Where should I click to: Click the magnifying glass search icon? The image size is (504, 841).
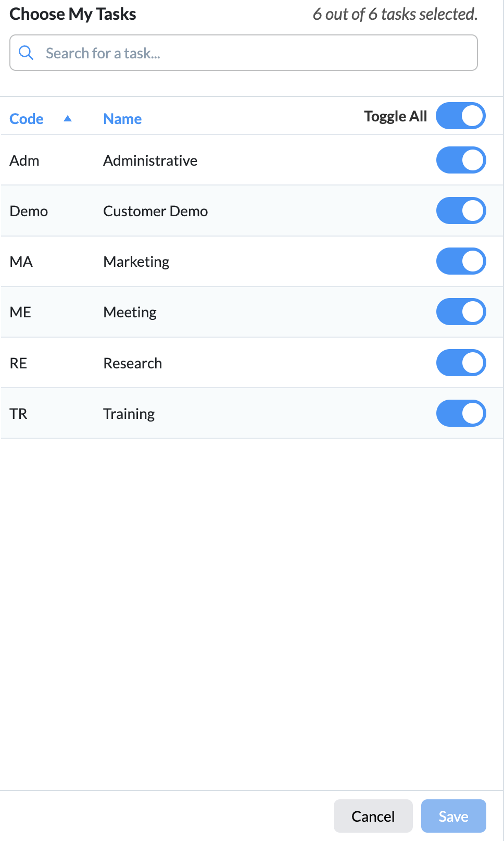[x=26, y=53]
